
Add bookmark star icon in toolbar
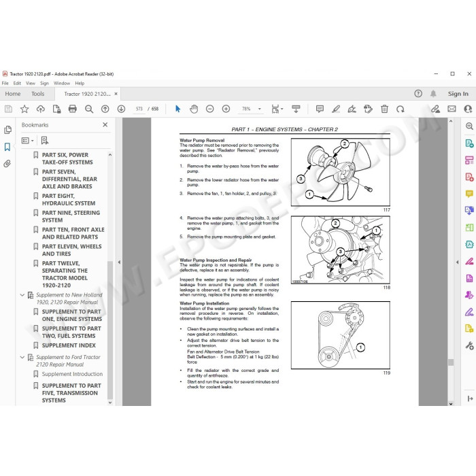(24, 109)
